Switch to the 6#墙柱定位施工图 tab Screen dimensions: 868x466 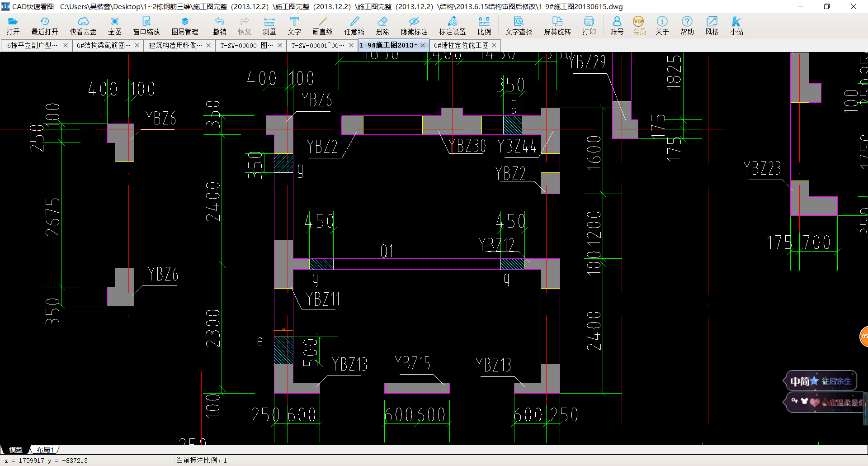point(461,45)
